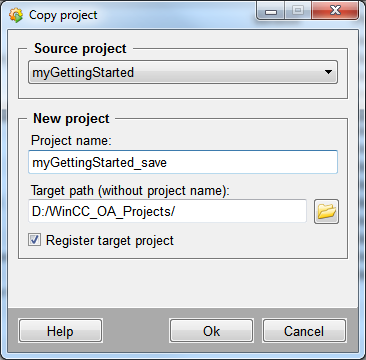The image size is (366, 360).
Task: Open Help for the Copy project dialog
Action: tap(60, 331)
